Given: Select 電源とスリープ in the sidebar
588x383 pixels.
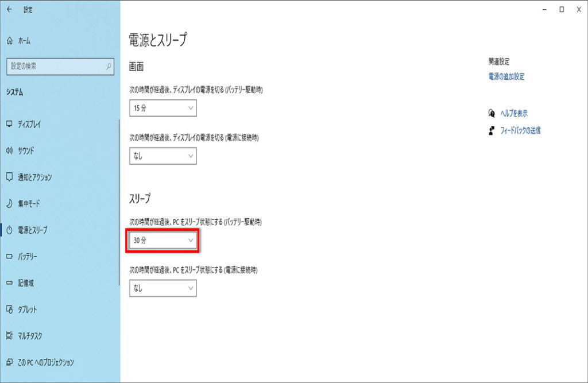Looking at the screenshot, I should pos(32,230).
